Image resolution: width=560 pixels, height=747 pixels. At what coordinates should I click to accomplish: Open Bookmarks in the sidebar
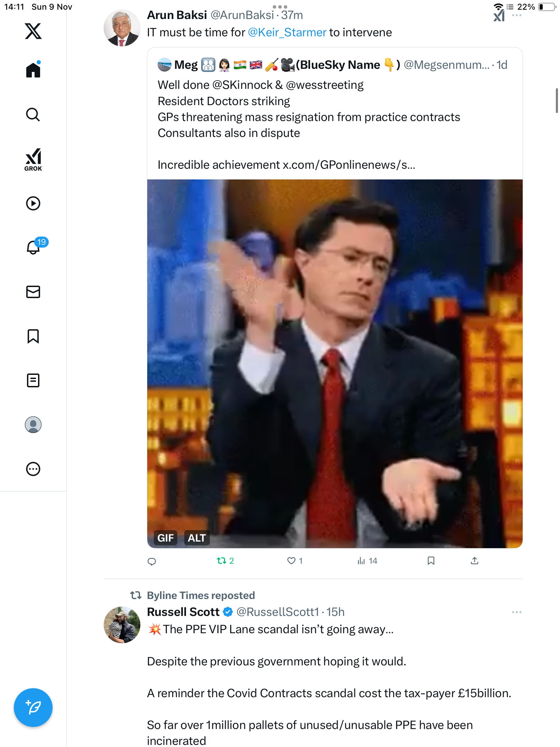point(33,336)
